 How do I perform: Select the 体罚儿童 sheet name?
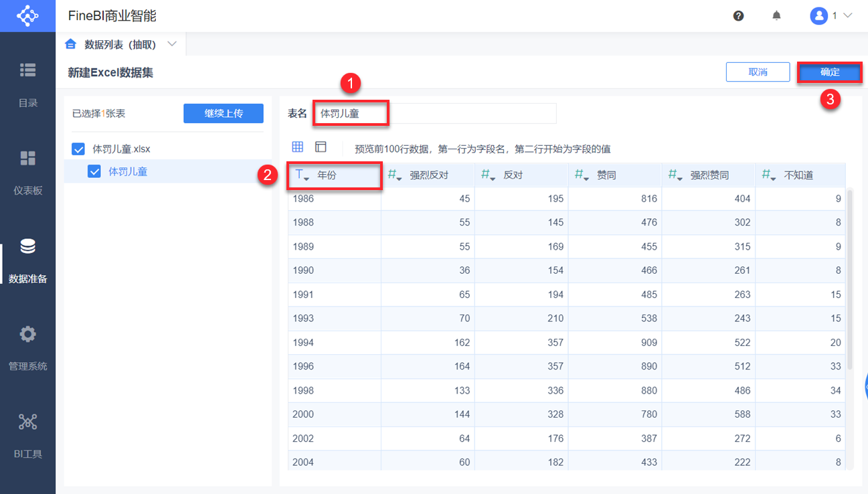128,171
